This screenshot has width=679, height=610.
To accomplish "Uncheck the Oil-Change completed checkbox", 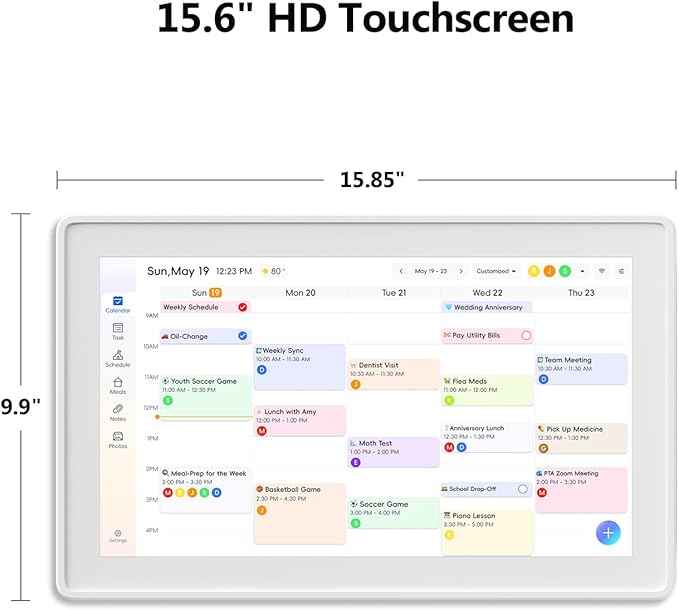I will pyautogui.click(x=242, y=336).
